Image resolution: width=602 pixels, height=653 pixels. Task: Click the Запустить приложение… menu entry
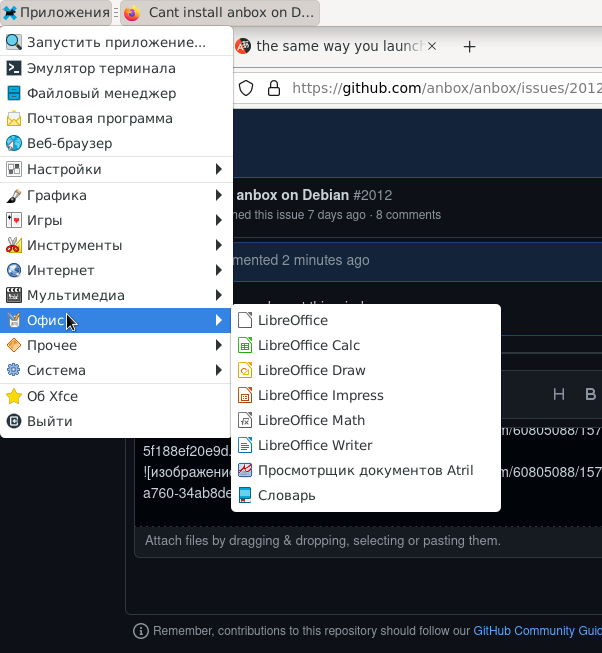(x=116, y=42)
